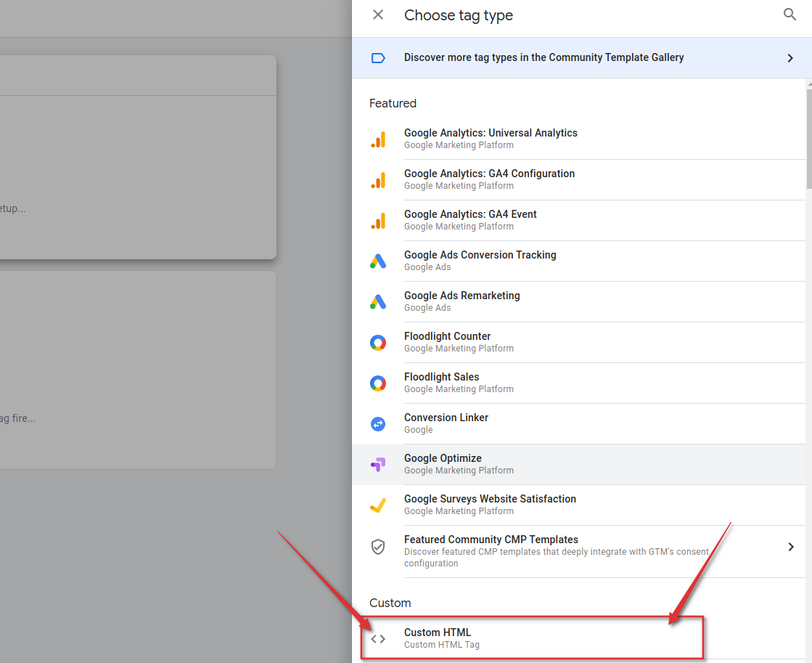Open the tag type search magnifier

coord(790,15)
